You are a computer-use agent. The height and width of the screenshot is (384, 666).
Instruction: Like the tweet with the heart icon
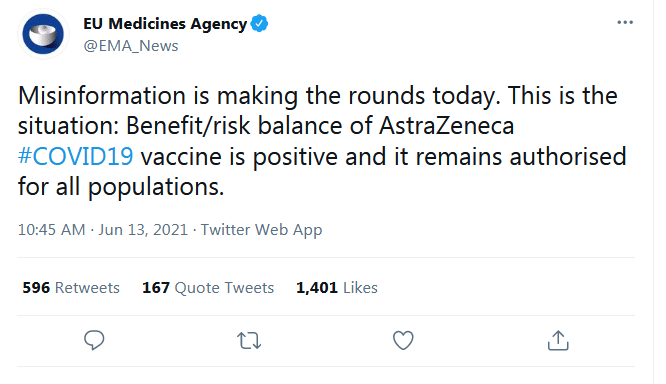click(x=403, y=341)
